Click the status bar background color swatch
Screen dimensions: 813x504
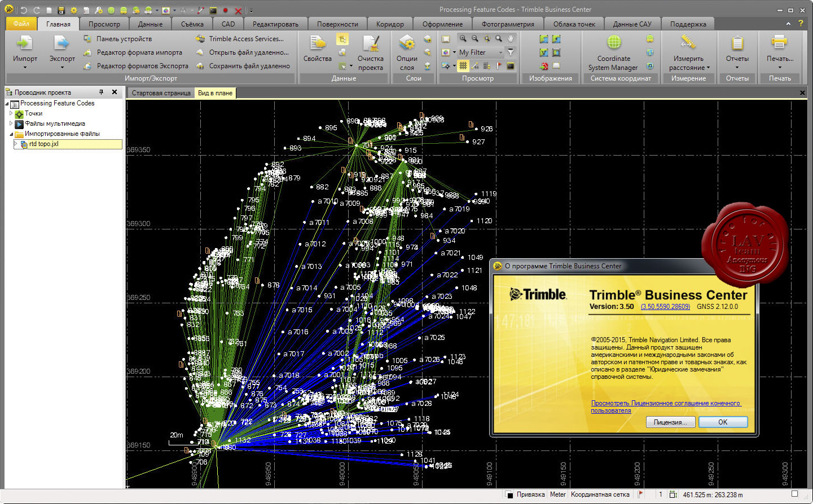coord(509,494)
